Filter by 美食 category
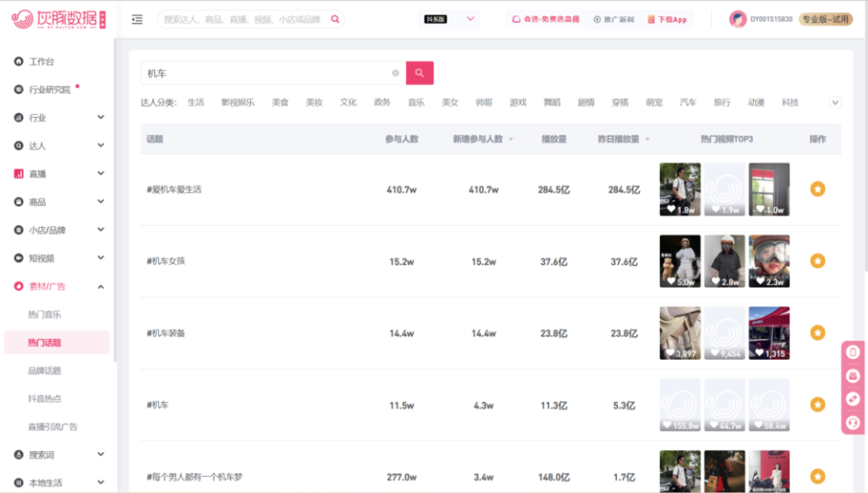This screenshot has height=493, width=868. coord(280,102)
